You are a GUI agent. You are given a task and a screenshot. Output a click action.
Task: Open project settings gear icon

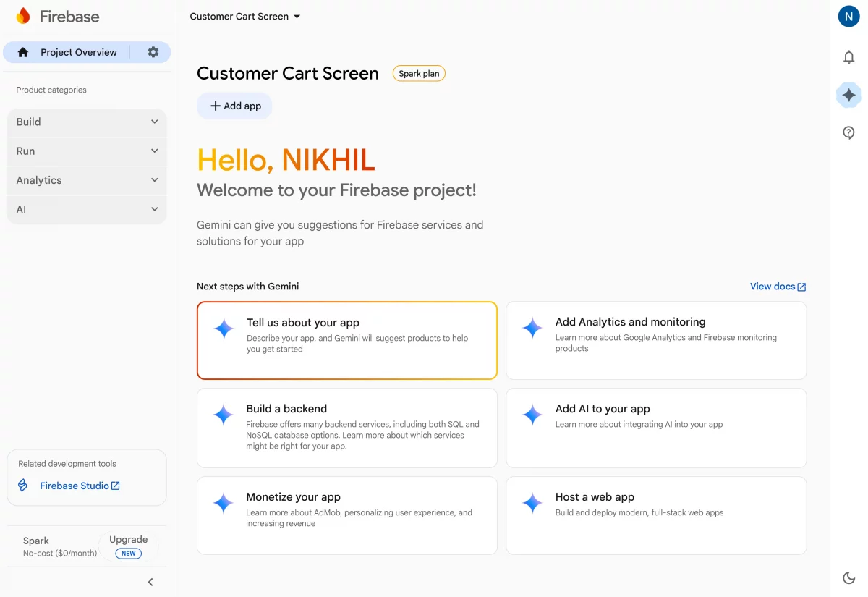pos(153,52)
